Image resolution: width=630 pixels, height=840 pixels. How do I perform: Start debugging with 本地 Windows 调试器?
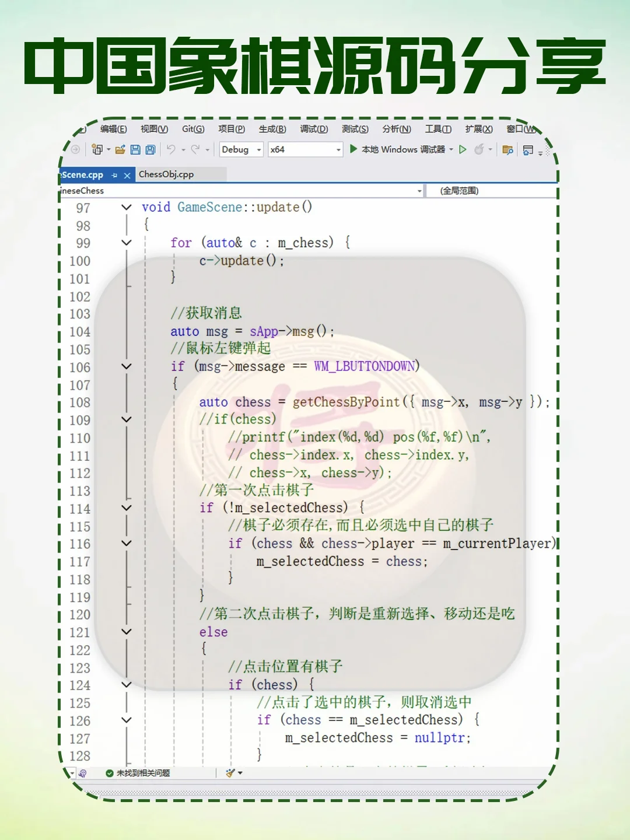click(397, 149)
